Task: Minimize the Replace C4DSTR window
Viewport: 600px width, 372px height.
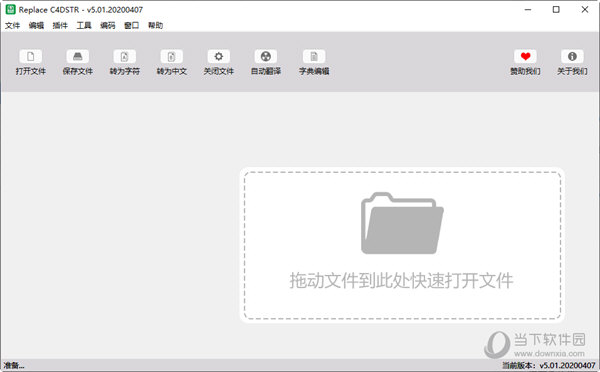Action: (x=528, y=10)
